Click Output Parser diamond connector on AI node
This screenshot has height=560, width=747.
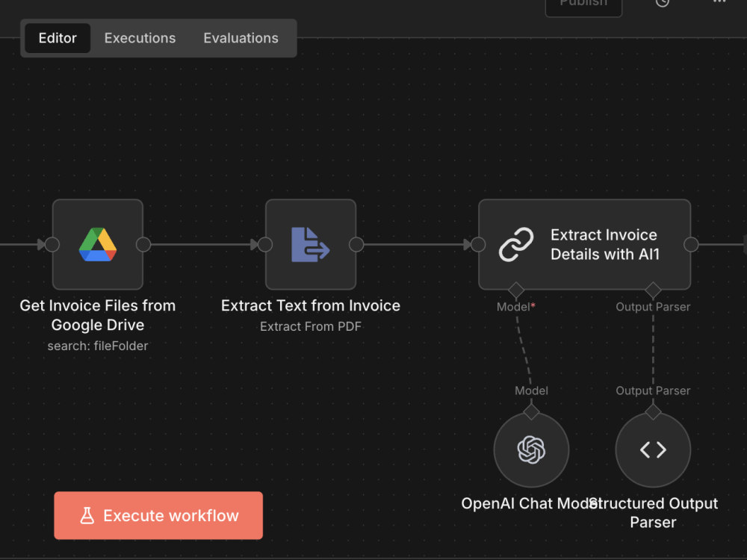click(653, 290)
